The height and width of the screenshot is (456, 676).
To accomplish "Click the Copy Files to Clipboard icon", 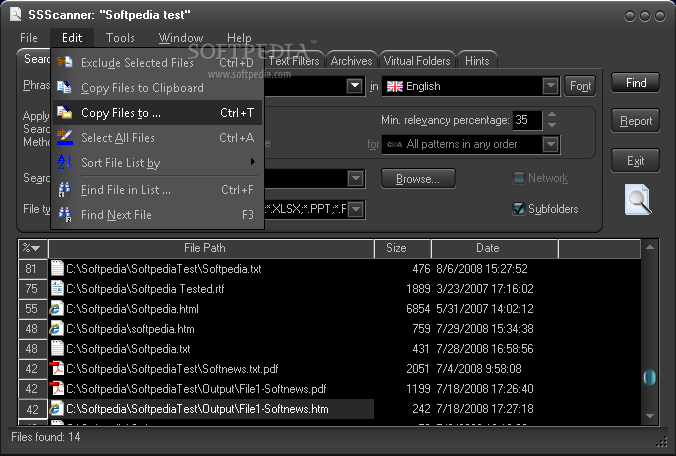I will click(x=65, y=87).
